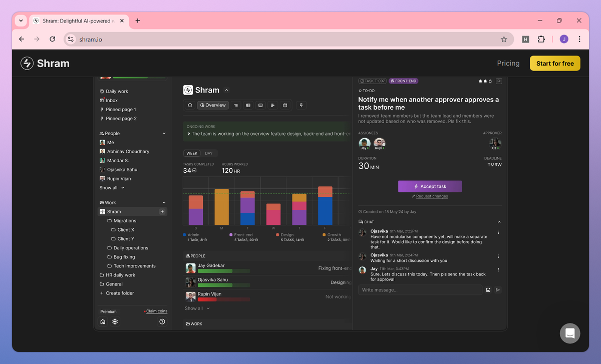Click the Accept task button
This screenshot has height=364, width=601.
[x=430, y=186]
